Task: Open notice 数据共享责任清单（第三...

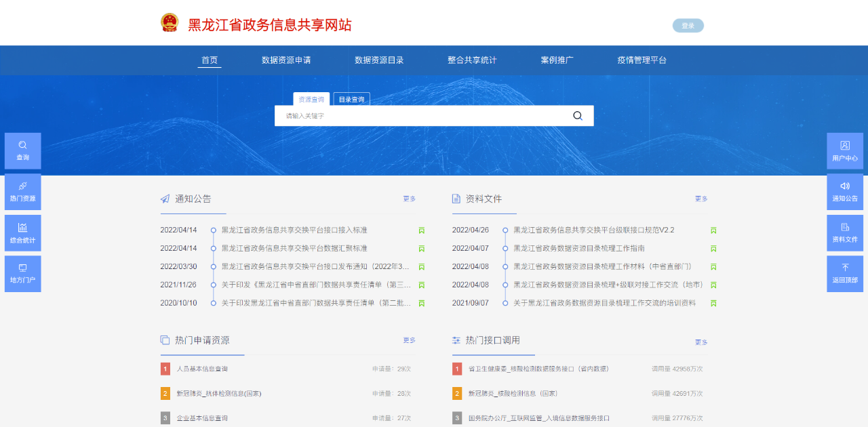Action: coord(316,285)
